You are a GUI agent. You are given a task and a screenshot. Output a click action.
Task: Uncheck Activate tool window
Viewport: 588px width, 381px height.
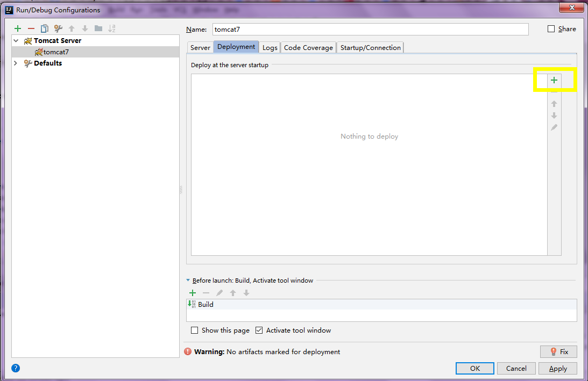(x=259, y=330)
